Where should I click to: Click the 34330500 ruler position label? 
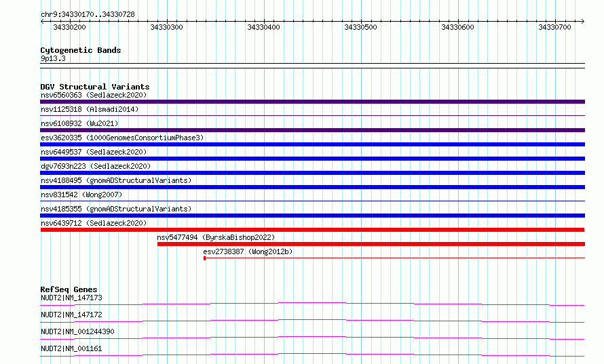pos(360,27)
